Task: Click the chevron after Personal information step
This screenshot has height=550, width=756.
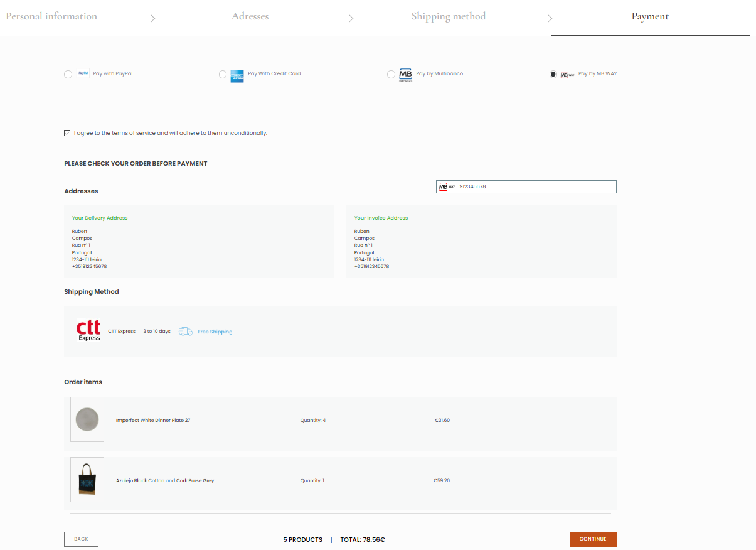Action: 152,18
